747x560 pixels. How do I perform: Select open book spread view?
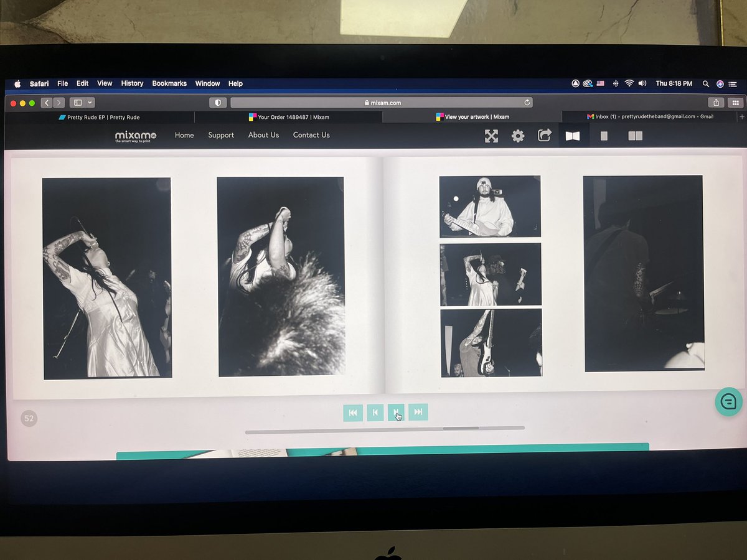(573, 136)
